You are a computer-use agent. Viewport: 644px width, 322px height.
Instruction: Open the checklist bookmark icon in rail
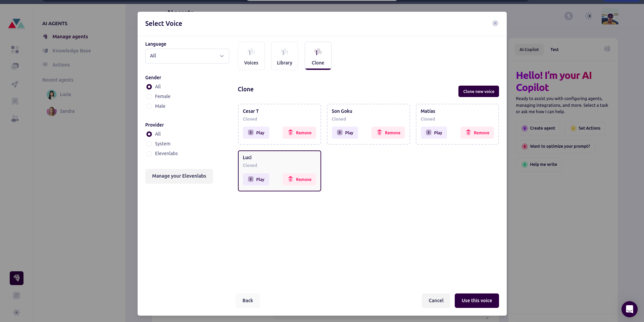pyautogui.click(x=15, y=101)
